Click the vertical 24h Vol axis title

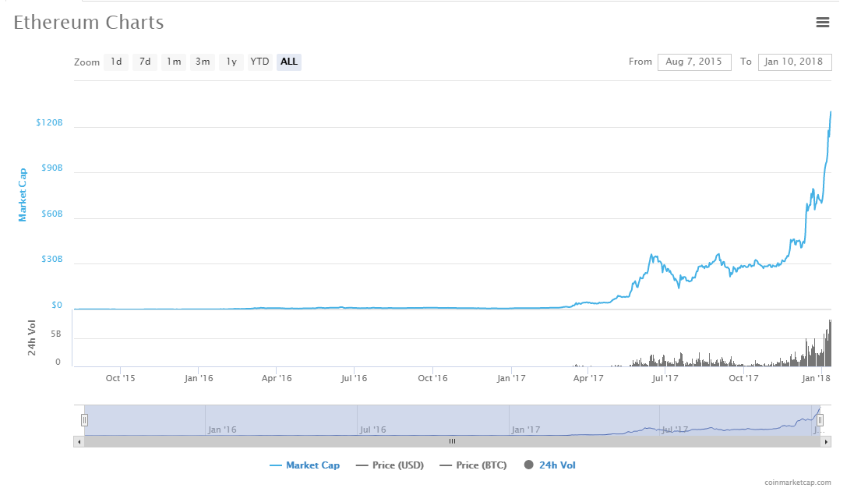click(x=31, y=338)
